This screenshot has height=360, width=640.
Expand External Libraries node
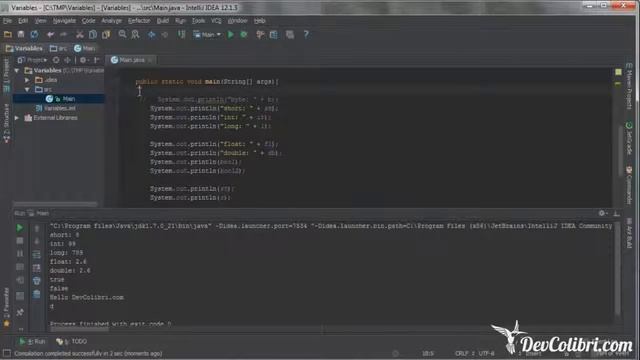click(17, 118)
